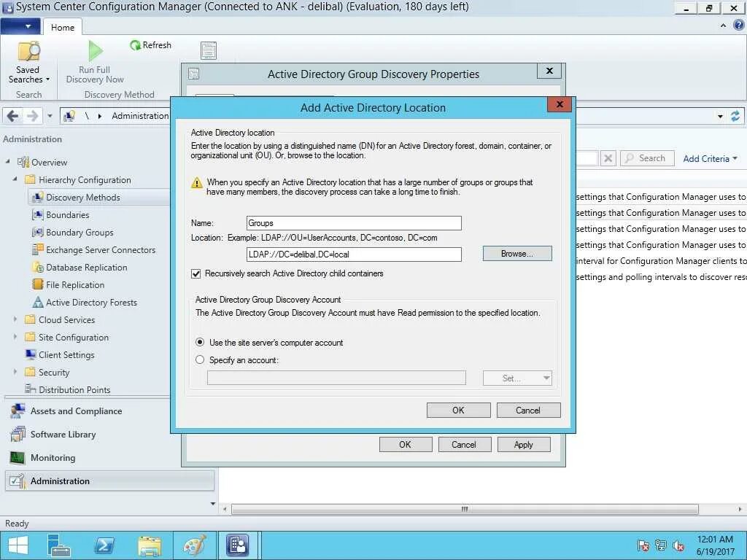Open Help question mark icon
Viewport: 747px width, 560px height.
click(x=738, y=26)
